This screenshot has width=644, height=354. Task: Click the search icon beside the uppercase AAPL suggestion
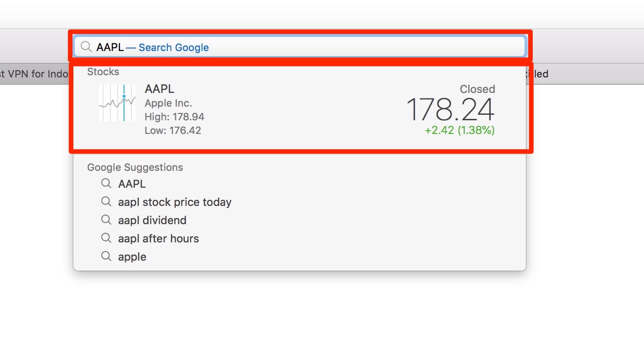tap(106, 184)
